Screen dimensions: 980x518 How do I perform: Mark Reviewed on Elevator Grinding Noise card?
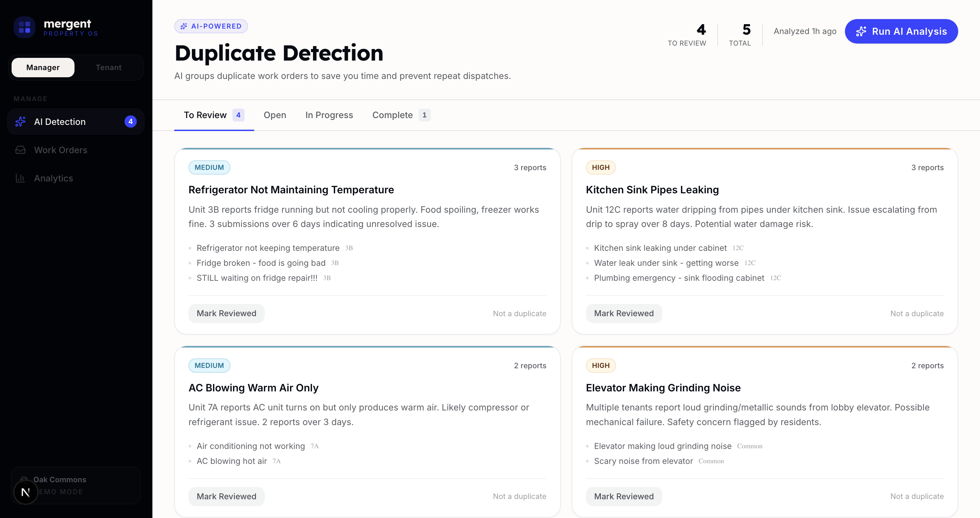pos(623,496)
